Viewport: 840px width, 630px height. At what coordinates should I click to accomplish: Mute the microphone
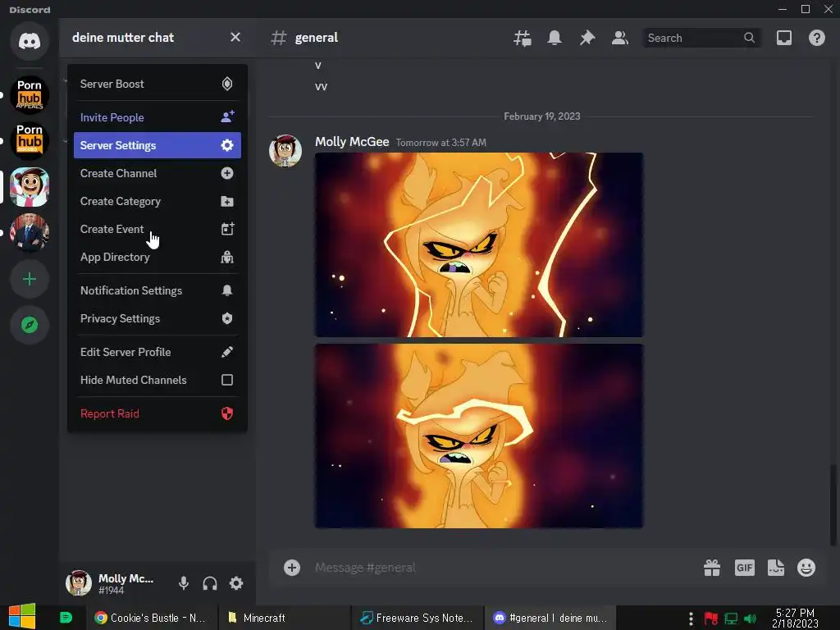184,583
